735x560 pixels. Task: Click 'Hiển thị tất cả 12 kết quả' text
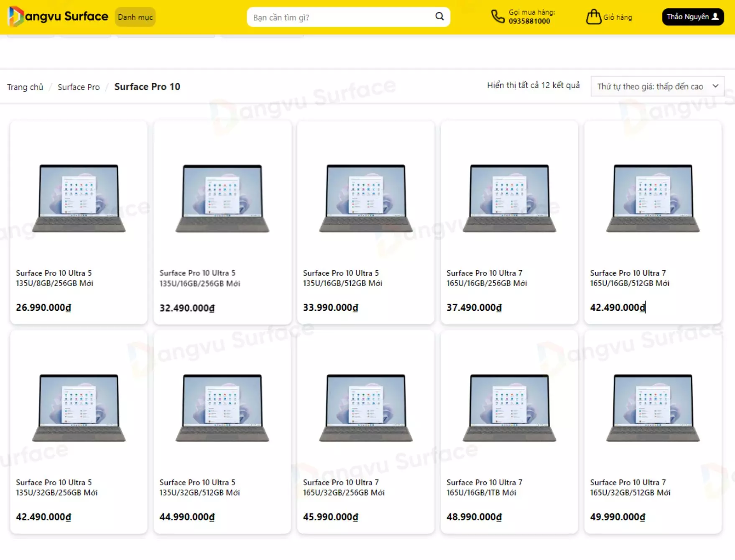533,85
